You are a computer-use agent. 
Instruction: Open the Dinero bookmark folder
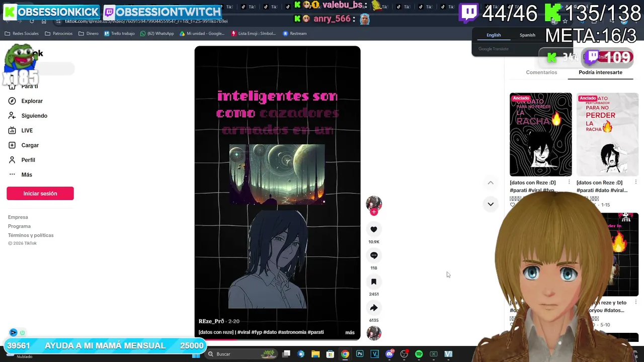pos(89,34)
